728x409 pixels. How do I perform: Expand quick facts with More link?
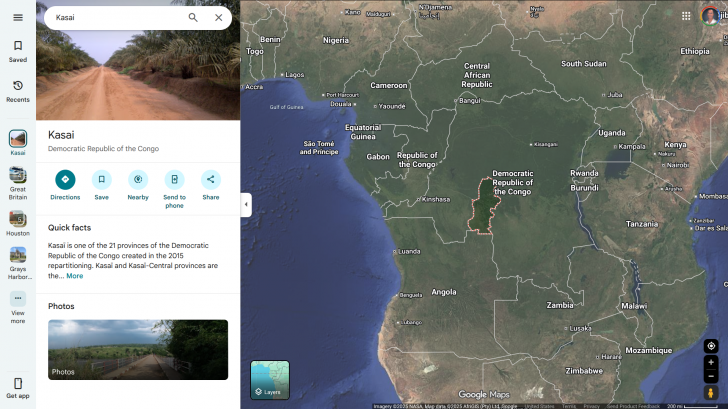[75, 276]
